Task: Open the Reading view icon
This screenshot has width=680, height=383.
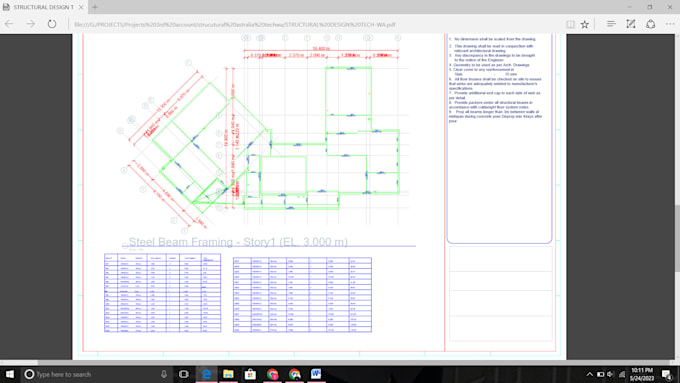Action: point(570,25)
